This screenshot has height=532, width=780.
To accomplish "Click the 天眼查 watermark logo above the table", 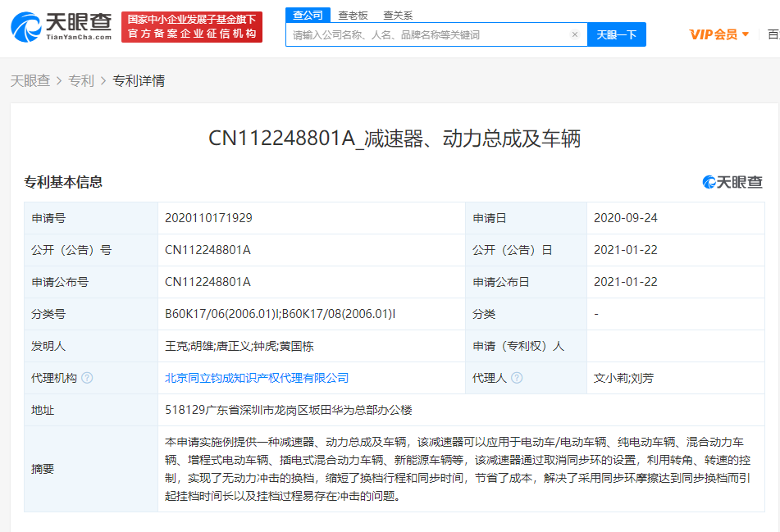I will [x=732, y=182].
